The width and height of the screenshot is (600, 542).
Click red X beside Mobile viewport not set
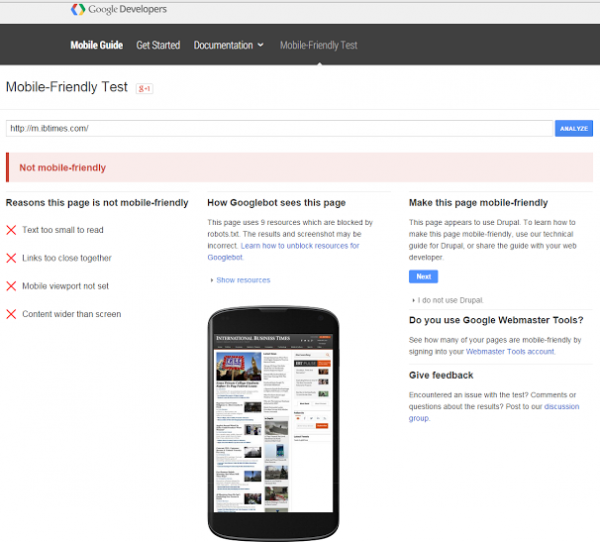11,286
